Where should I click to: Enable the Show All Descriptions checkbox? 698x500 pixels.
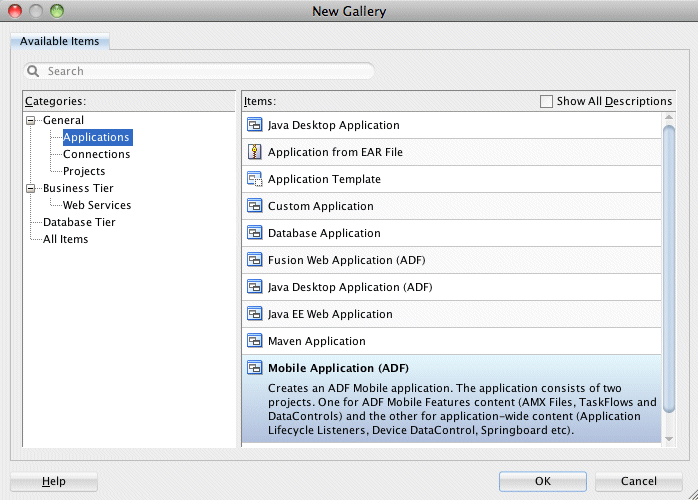pyautogui.click(x=546, y=101)
